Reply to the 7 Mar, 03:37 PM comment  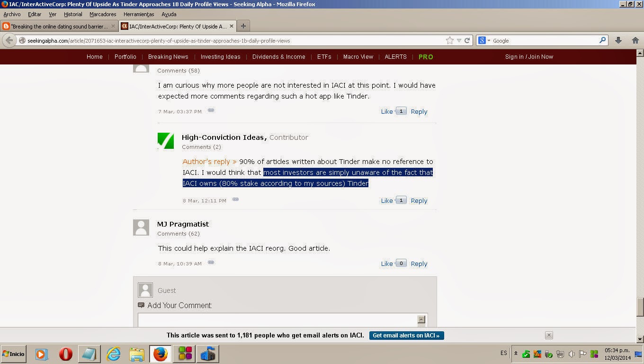(419, 111)
